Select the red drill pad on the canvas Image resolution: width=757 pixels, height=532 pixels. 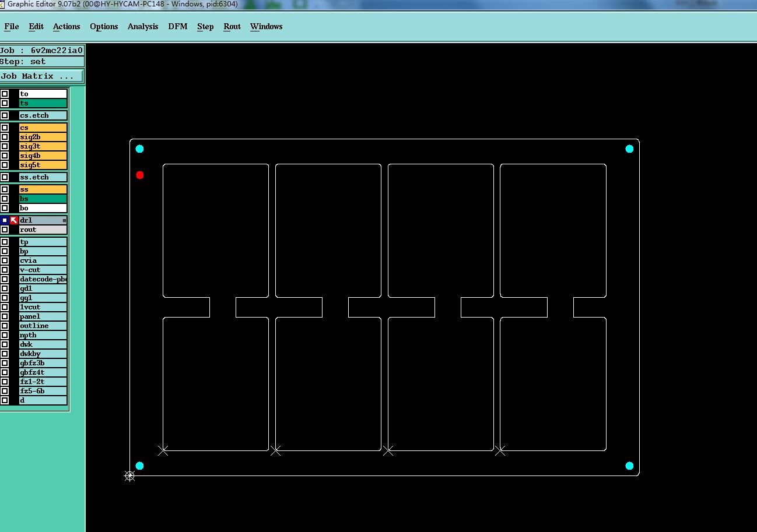click(140, 175)
